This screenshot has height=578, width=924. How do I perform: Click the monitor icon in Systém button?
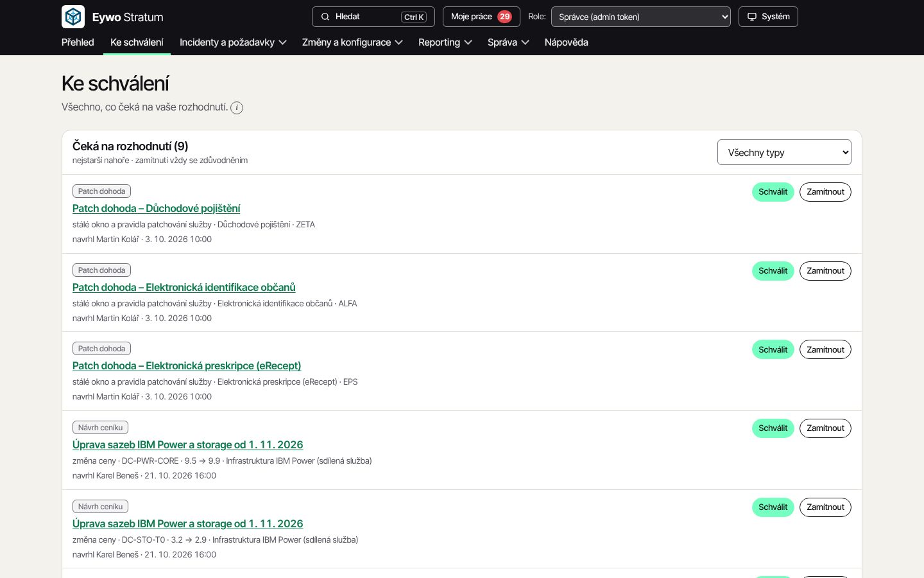[x=752, y=17]
